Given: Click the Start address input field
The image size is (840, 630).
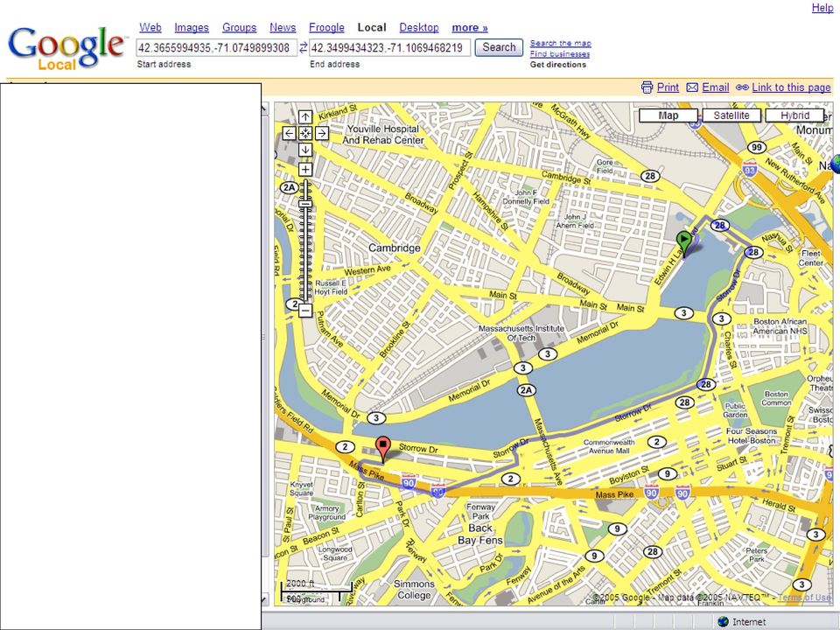Looking at the screenshot, I should [216, 47].
